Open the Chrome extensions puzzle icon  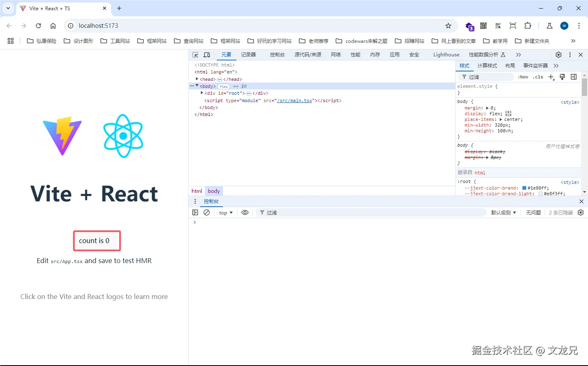(x=528, y=26)
